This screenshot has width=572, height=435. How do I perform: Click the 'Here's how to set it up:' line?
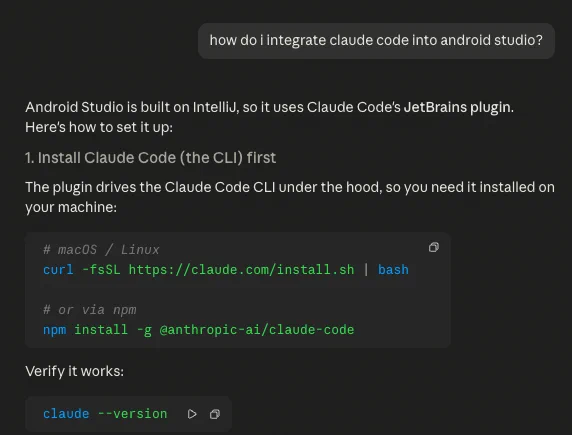99,127
